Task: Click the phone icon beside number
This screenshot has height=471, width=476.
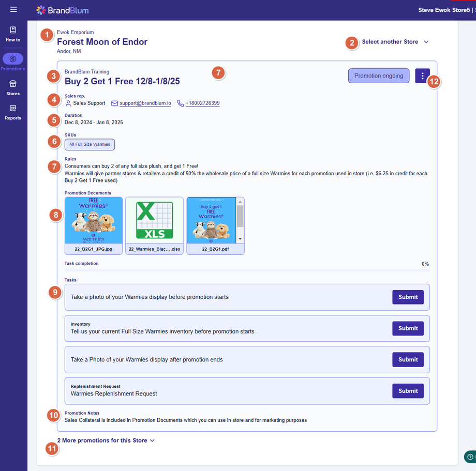Action: 181,103
